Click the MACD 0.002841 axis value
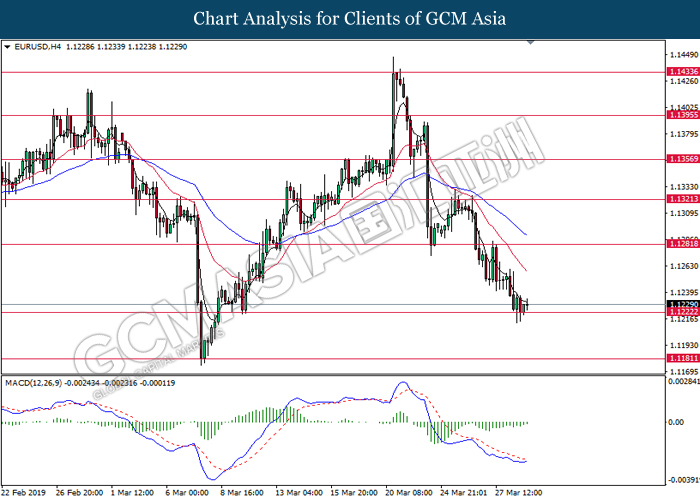700x500 pixels. (x=684, y=382)
